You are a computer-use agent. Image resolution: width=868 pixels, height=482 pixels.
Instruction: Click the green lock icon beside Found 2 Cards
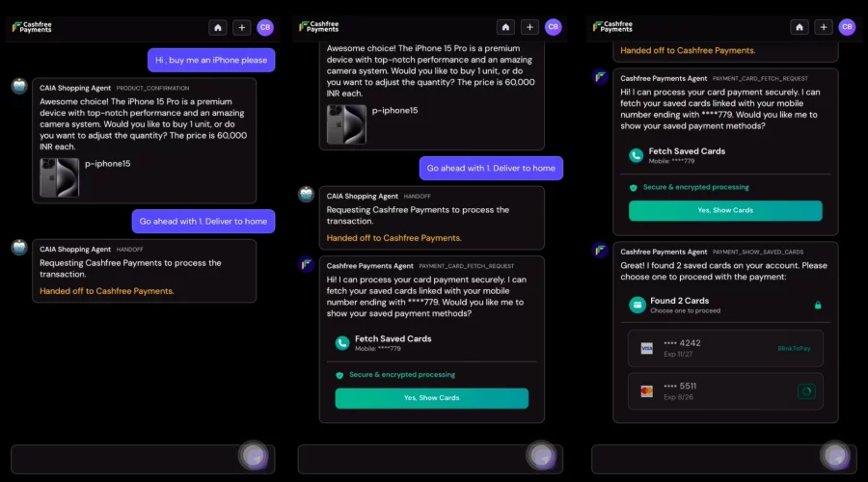818,305
